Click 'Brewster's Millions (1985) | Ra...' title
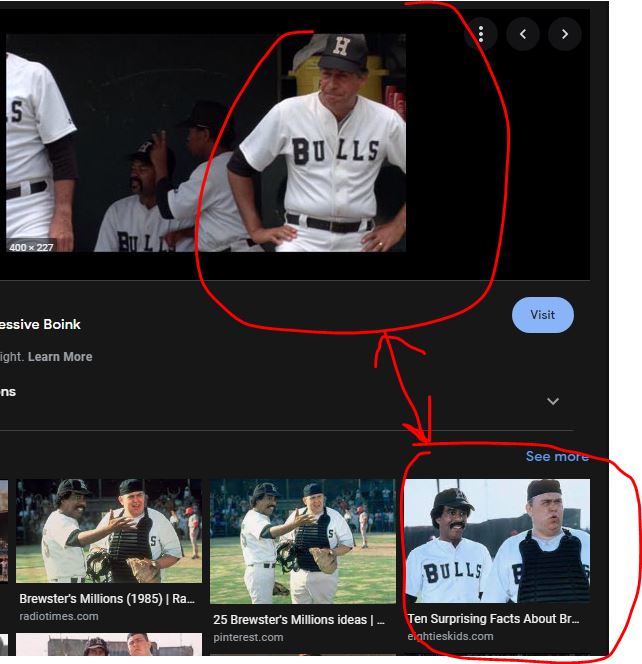Image resolution: width=642 pixels, height=664 pixels. pyautogui.click(x=107, y=599)
